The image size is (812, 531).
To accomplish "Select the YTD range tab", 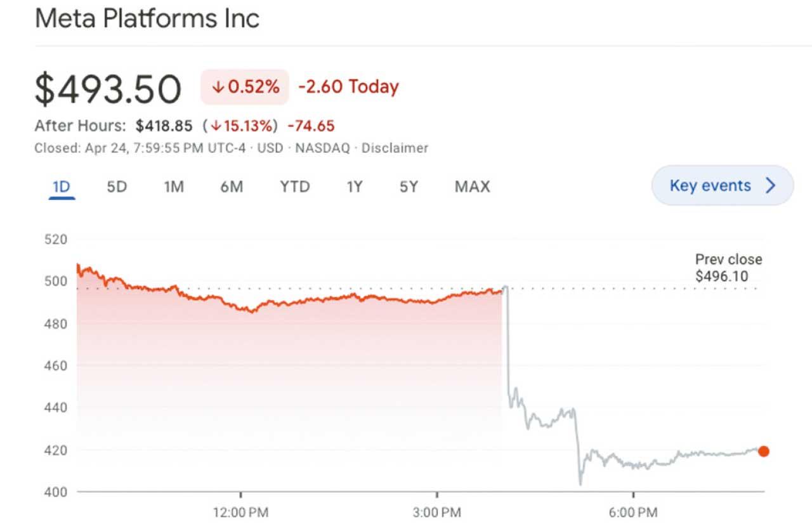I will (x=294, y=187).
